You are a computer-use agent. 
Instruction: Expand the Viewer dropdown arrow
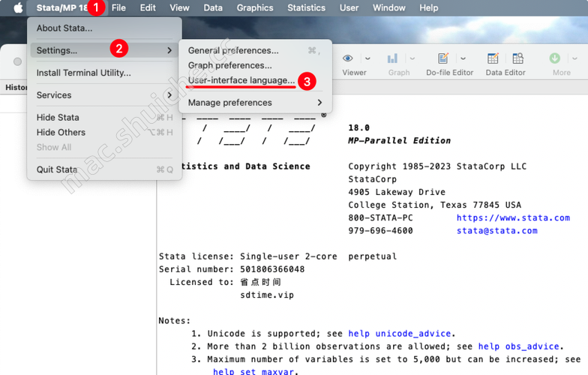point(367,58)
